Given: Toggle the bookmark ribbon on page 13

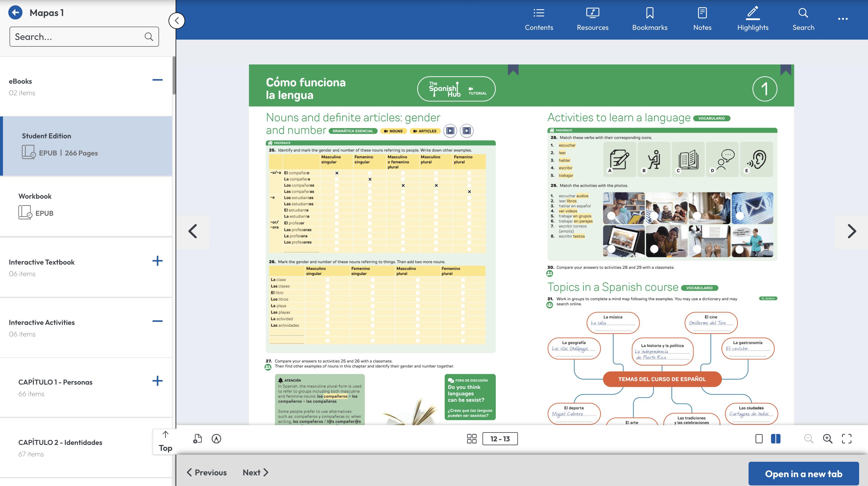Looking at the screenshot, I should [x=785, y=70].
